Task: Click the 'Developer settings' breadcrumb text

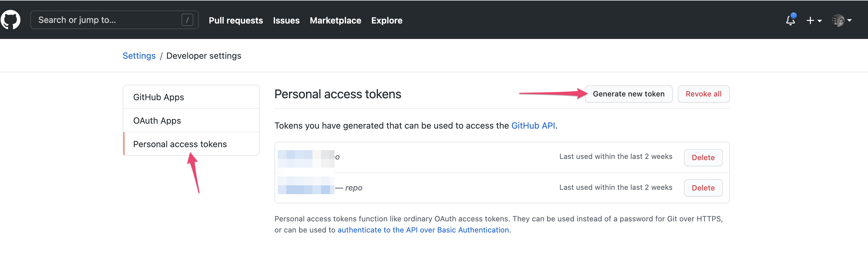Action: point(204,56)
